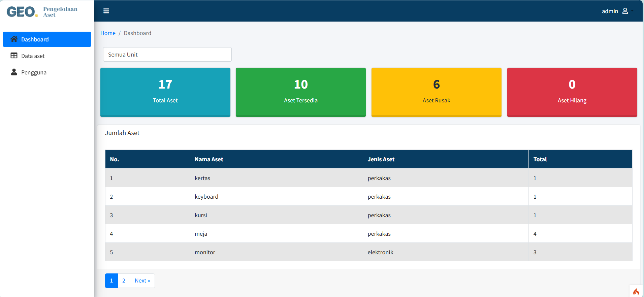This screenshot has width=644, height=297.
Task: Click the Pengguna person icon
Action: [x=14, y=72]
